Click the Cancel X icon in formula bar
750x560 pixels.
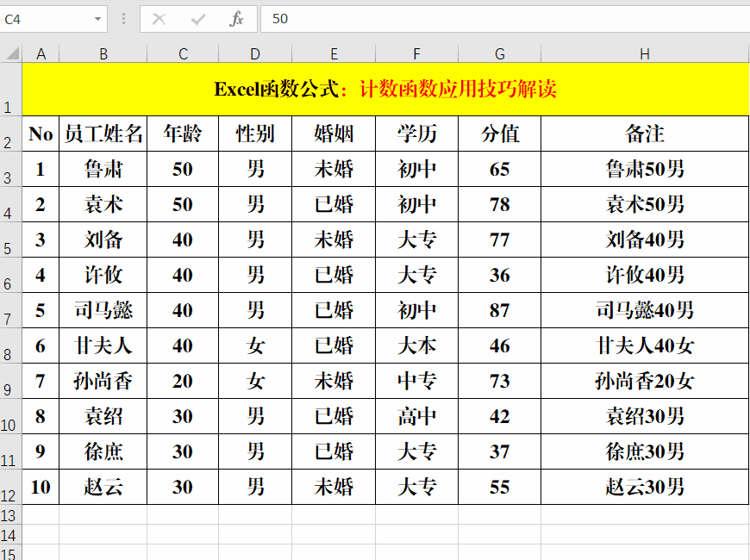(x=159, y=19)
